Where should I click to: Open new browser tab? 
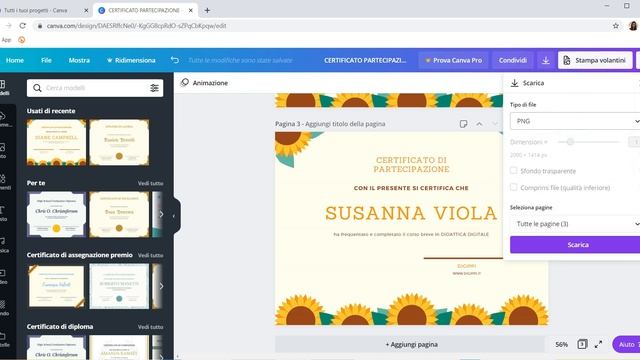(x=207, y=10)
